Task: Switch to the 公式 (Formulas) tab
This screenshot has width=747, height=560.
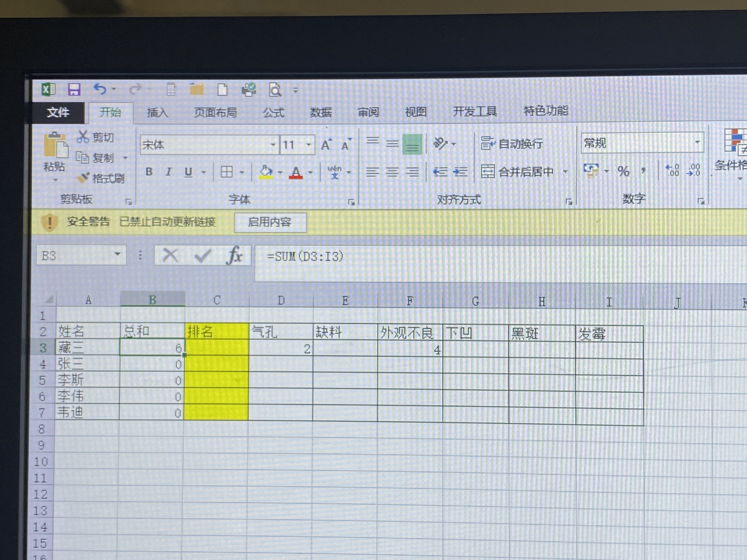Action: point(273,112)
